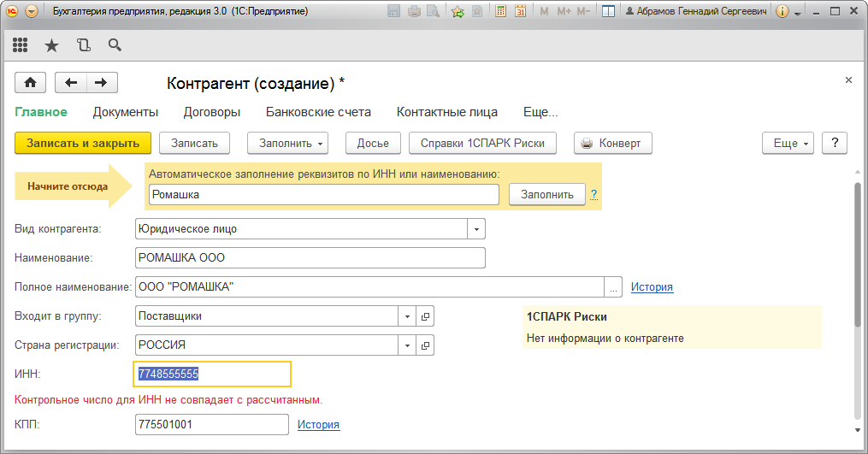Click into the ИНН input field
This screenshot has height=454, width=868.
(212, 374)
